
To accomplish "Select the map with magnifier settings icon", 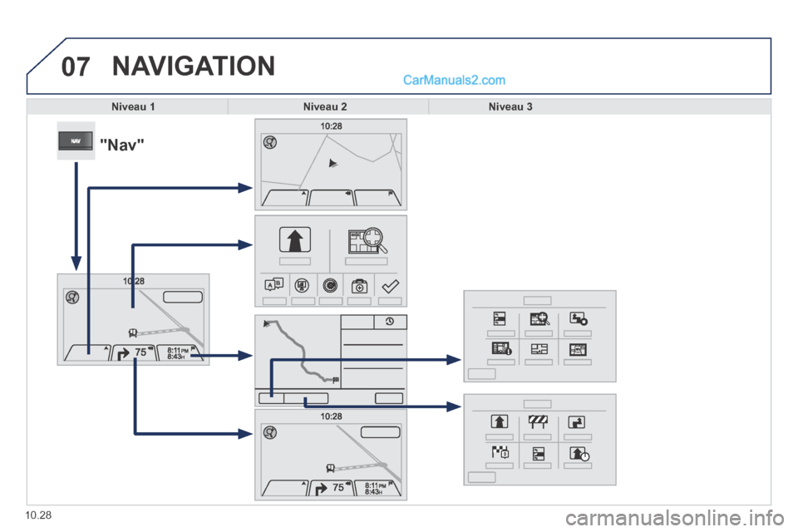I will (539, 318).
